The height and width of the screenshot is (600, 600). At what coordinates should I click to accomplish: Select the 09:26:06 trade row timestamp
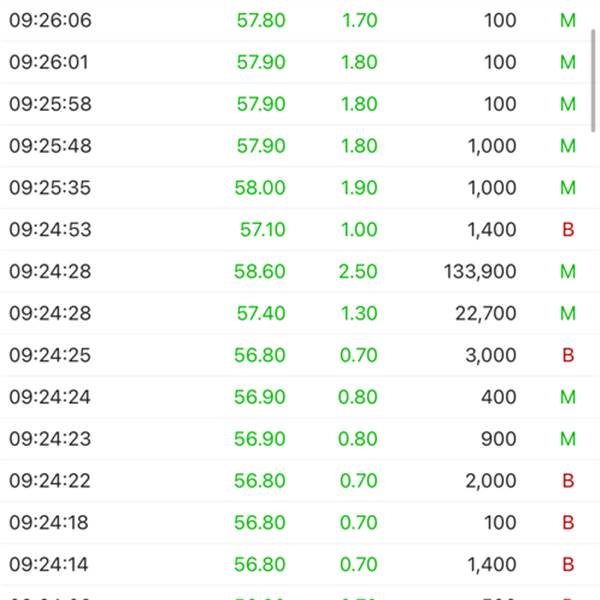(x=50, y=20)
